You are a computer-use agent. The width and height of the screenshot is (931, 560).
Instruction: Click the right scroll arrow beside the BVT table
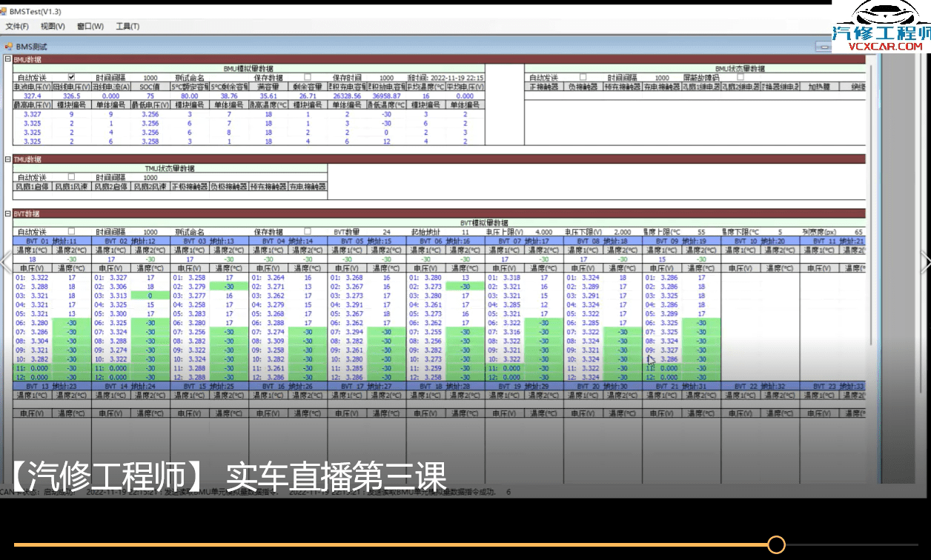[x=927, y=261]
